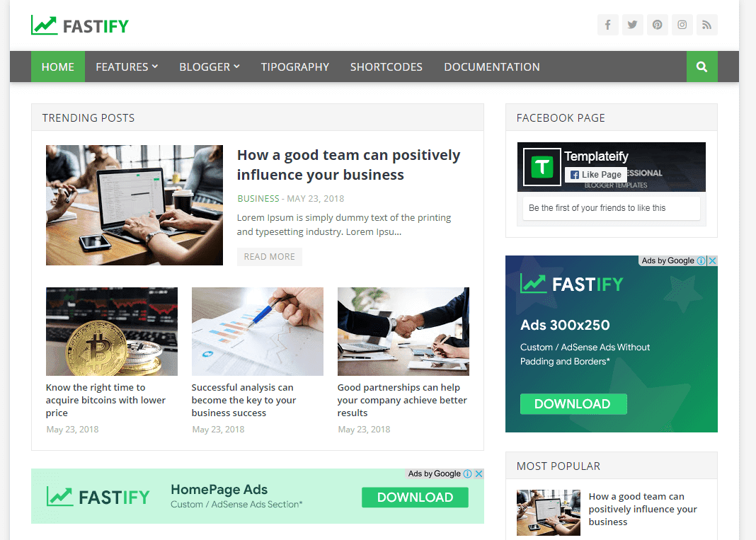Click Download button in sidebar 300x250 ad

coord(573,404)
